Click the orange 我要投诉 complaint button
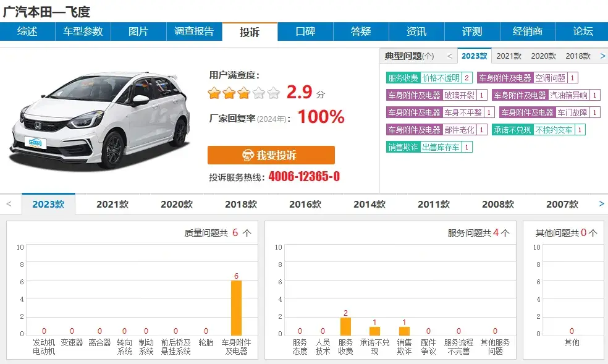 coord(271,155)
